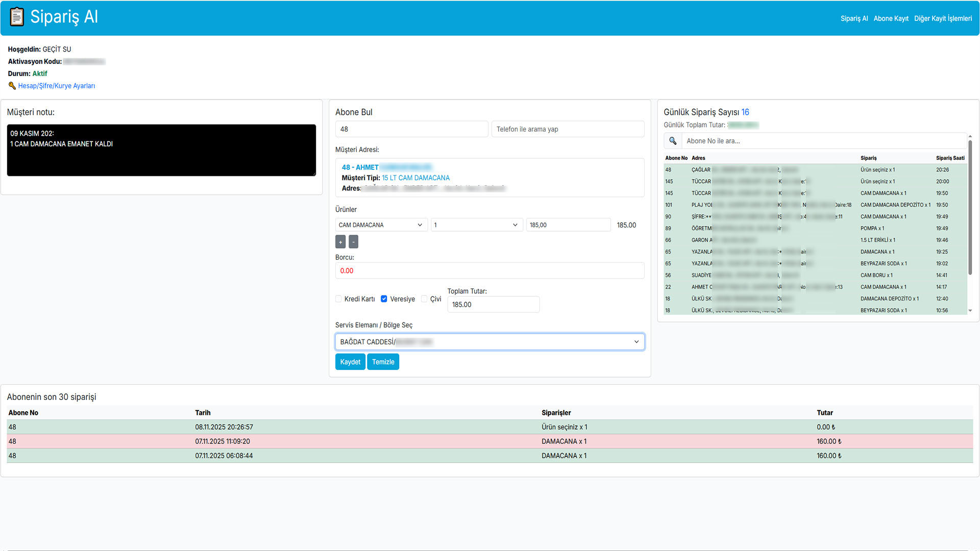Click the daily order at 20:00 for TÜCCAR
Image resolution: width=980 pixels, height=551 pixels.
(815, 182)
